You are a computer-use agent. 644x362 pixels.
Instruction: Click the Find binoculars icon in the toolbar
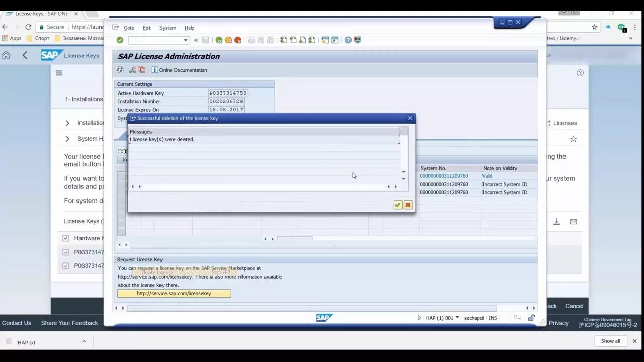coord(261,40)
